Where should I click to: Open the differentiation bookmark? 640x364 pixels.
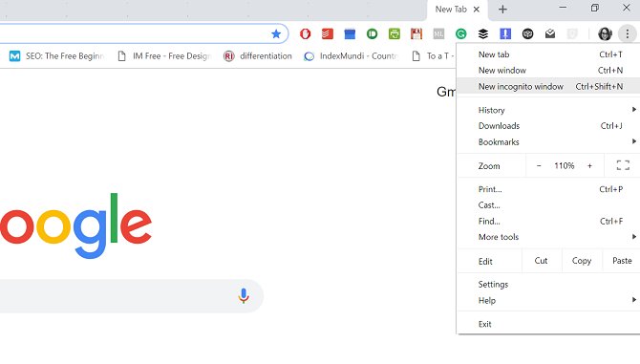point(258,56)
